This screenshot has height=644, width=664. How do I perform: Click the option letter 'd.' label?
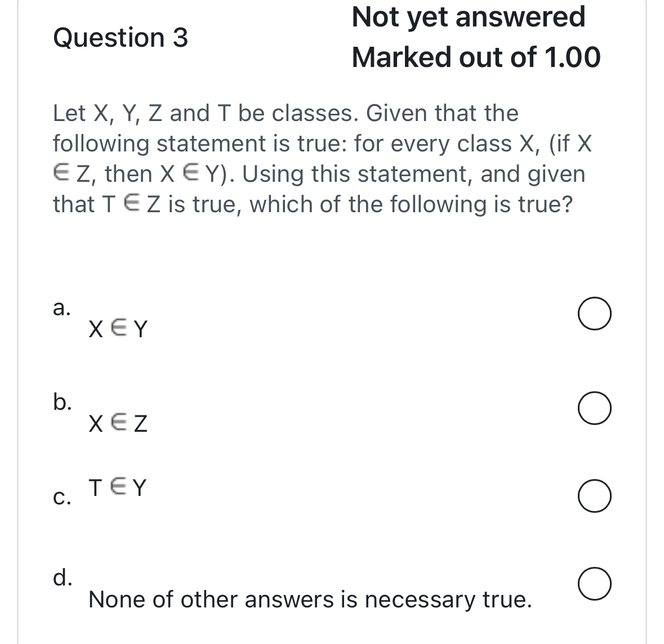(62, 579)
